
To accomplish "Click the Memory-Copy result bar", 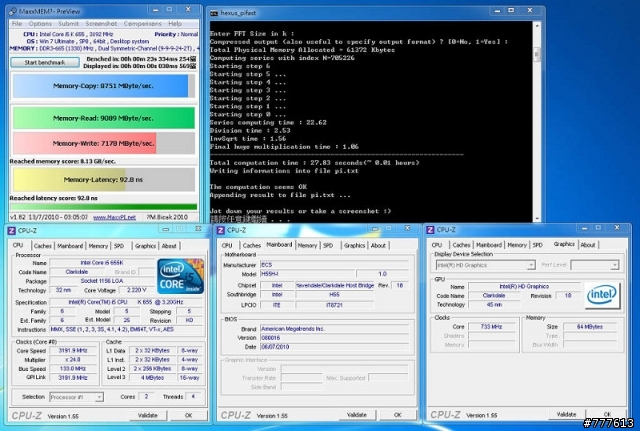I will pos(104,86).
